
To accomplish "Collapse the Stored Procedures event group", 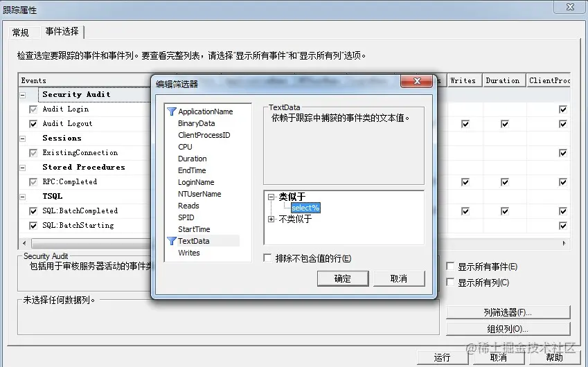I will [22, 168].
